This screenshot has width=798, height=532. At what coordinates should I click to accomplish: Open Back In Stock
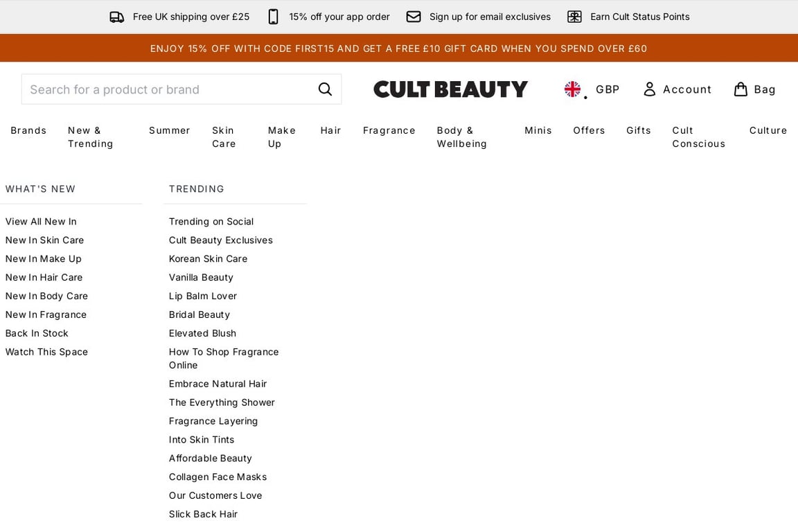point(37,333)
